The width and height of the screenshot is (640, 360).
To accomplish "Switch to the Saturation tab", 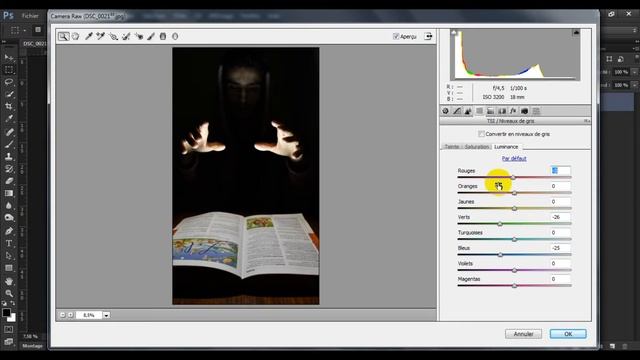I will (476, 147).
